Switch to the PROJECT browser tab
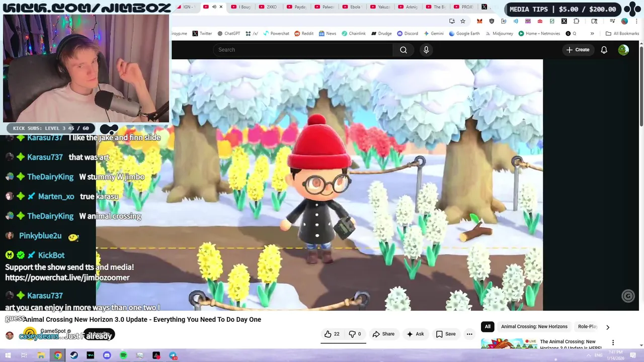The width and height of the screenshot is (644, 362). tap(463, 7)
